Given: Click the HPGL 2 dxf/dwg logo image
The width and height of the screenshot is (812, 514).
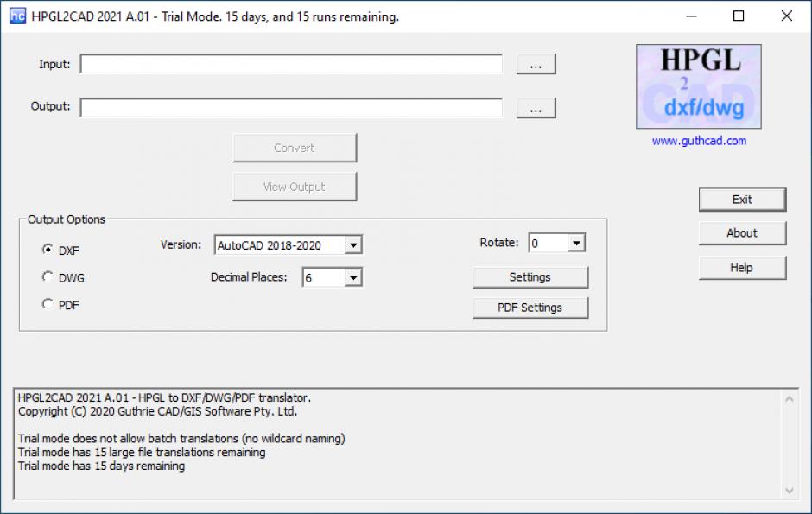Looking at the screenshot, I should pyautogui.click(x=699, y=86).
